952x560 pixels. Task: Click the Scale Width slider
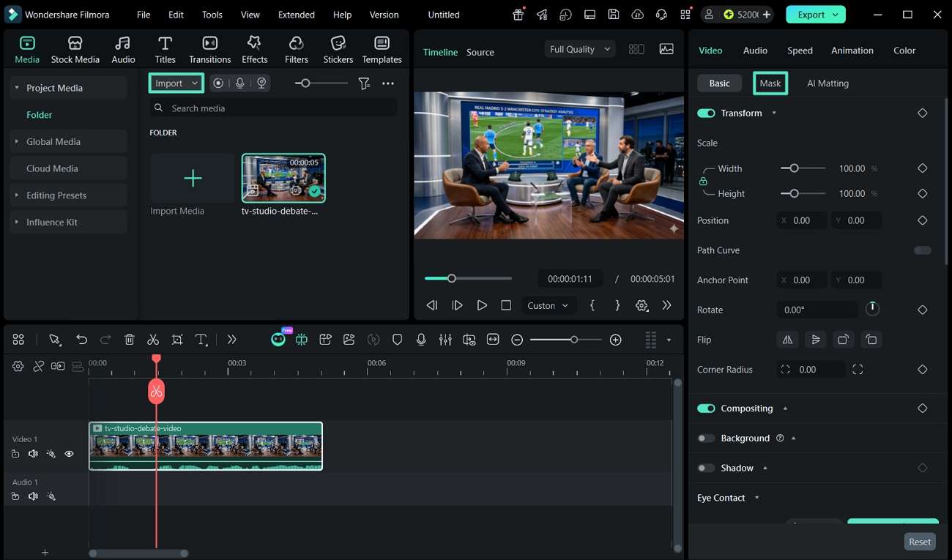click(x=803, y=168)
